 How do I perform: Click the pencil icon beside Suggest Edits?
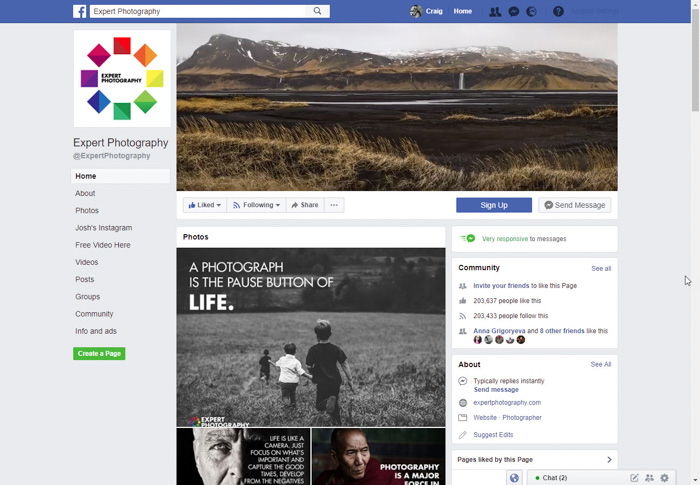pos(463,435)
